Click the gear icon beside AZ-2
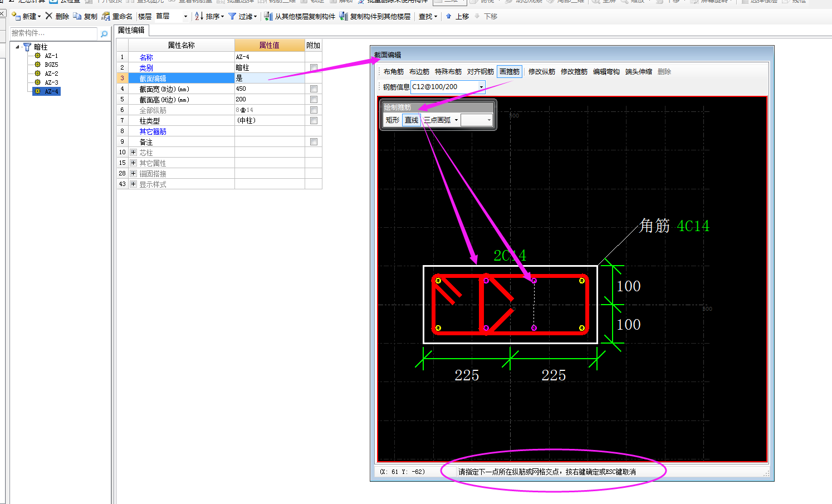The image size is (832, 504). click(x=37, y=74)
